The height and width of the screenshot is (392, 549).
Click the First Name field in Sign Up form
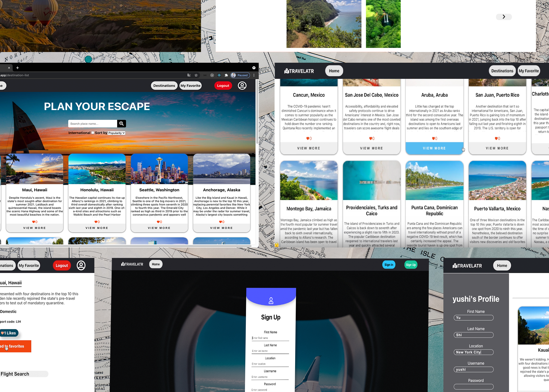click(270, 338)
